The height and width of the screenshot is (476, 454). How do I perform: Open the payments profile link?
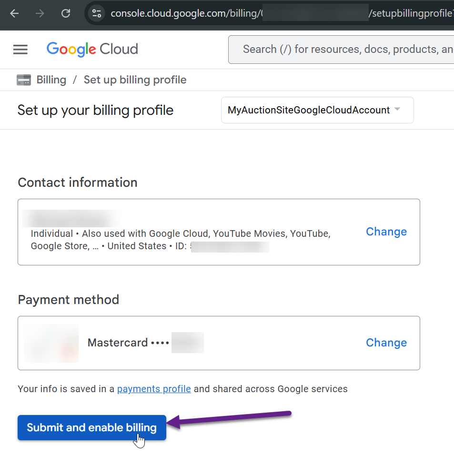pos(154,389)
